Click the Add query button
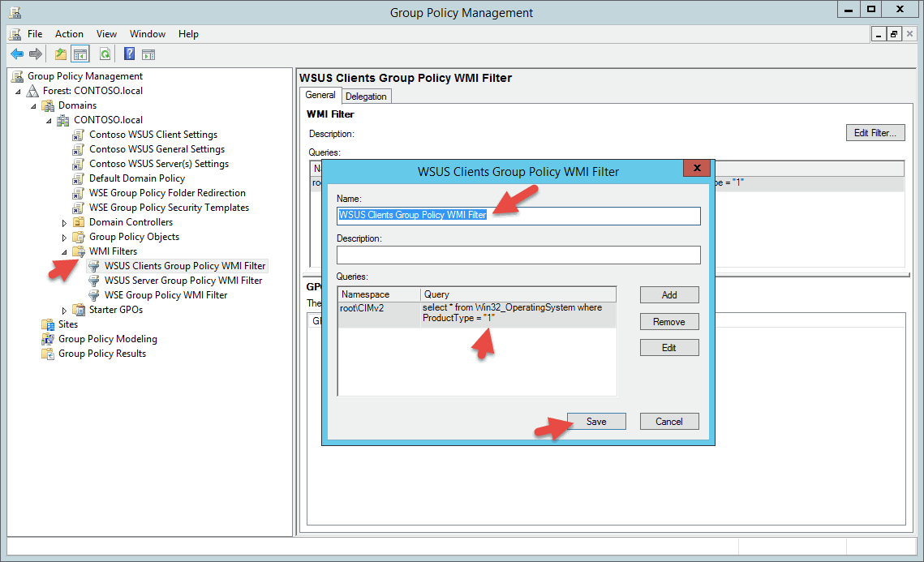Viewport: 924px width, 562px height. click(x=669, y=295)
